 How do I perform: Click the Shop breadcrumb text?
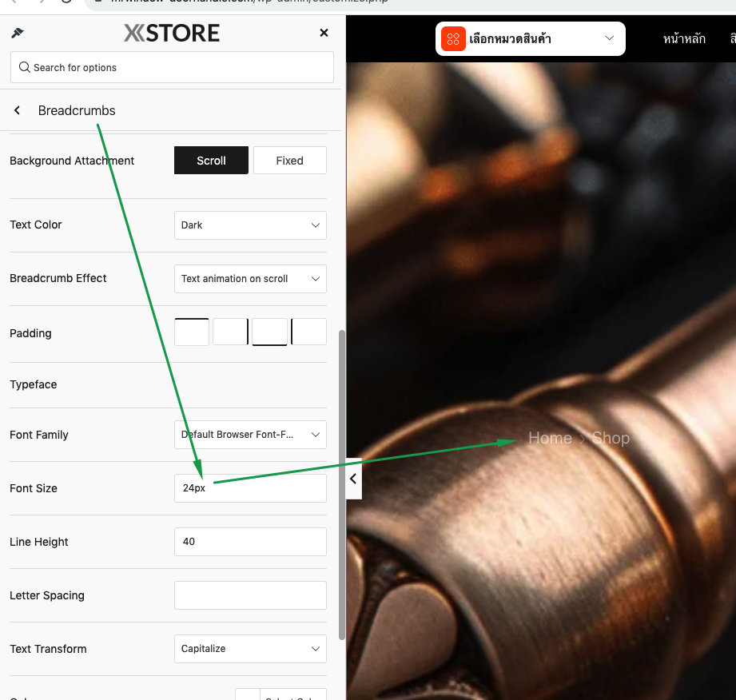coord(611,438)
